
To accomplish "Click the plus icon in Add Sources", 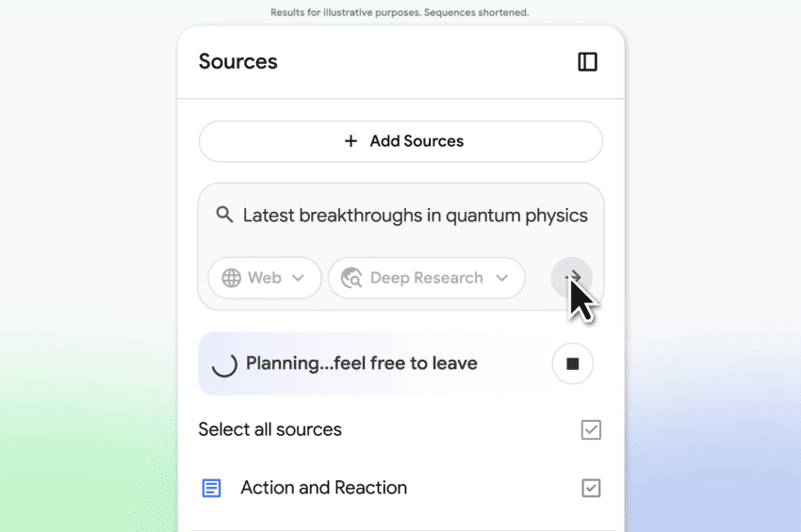I will pyautogui.click(x=351, y=141).
